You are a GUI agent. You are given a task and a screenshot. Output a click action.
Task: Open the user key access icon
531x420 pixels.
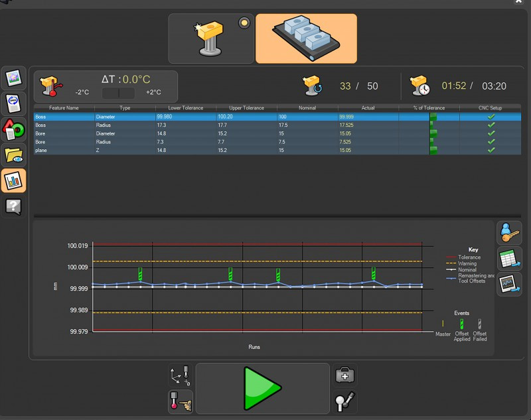[x=509, y=233]
